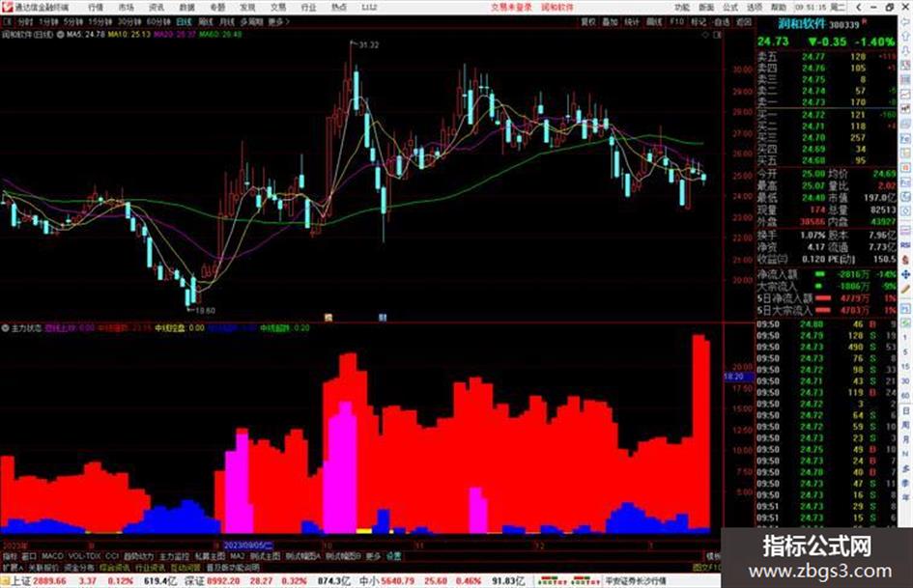Select the CCI indicator tab

pyautogui.click(x=112, y=556)
